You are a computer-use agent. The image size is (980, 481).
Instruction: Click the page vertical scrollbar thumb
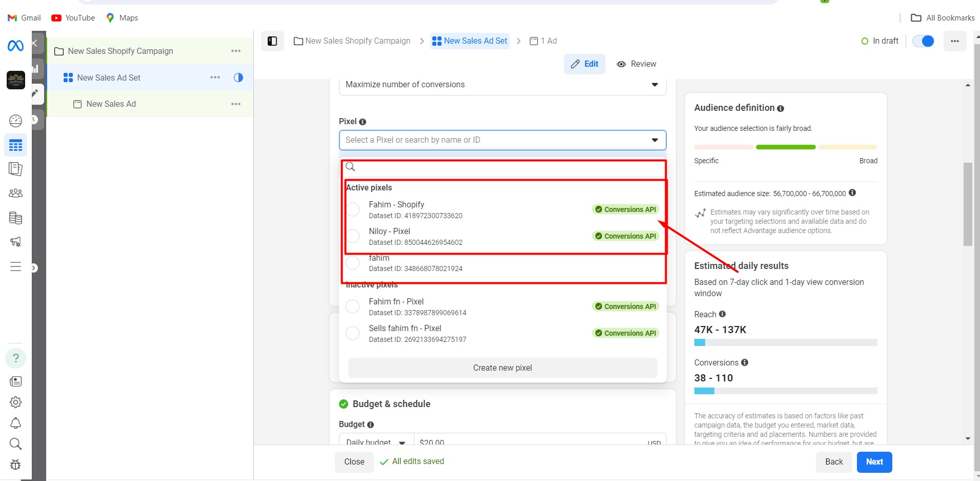click(968, 204)
